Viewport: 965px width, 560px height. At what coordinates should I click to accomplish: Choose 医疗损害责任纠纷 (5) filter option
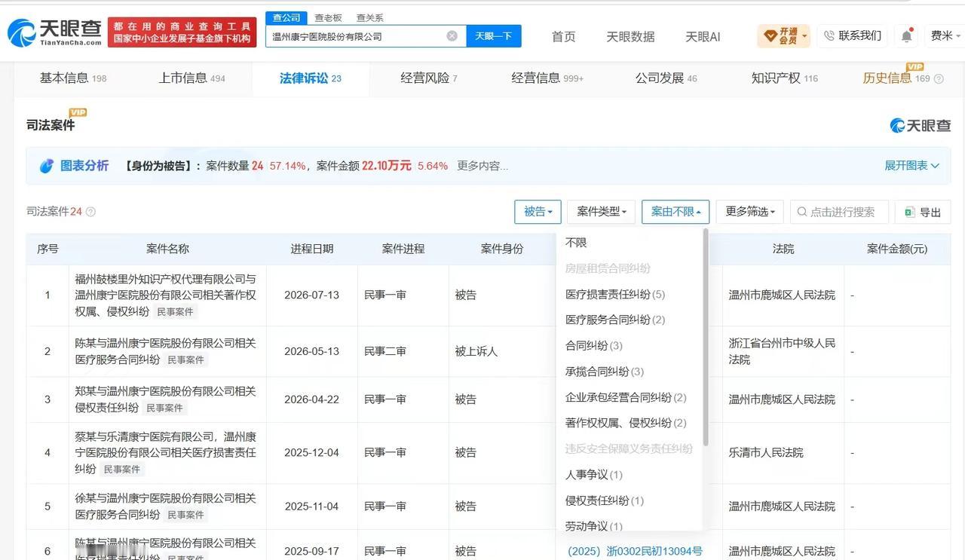[x=615, y=295]
